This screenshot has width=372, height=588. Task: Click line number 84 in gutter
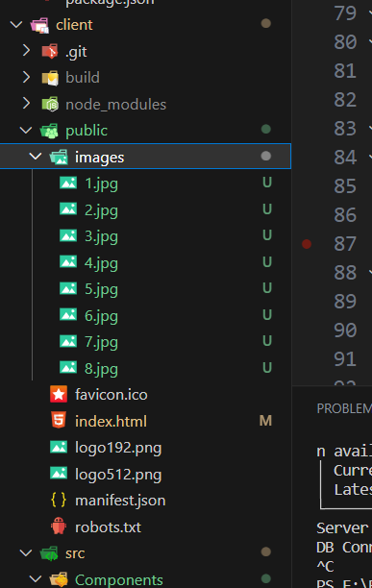click(x=345, y=158)
